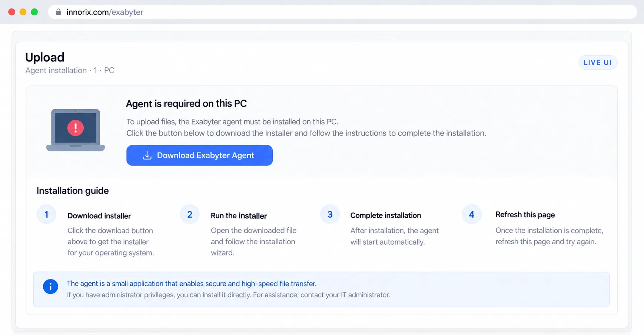
Task: Click the Upload page heading
Action: [x=45, y=57]
